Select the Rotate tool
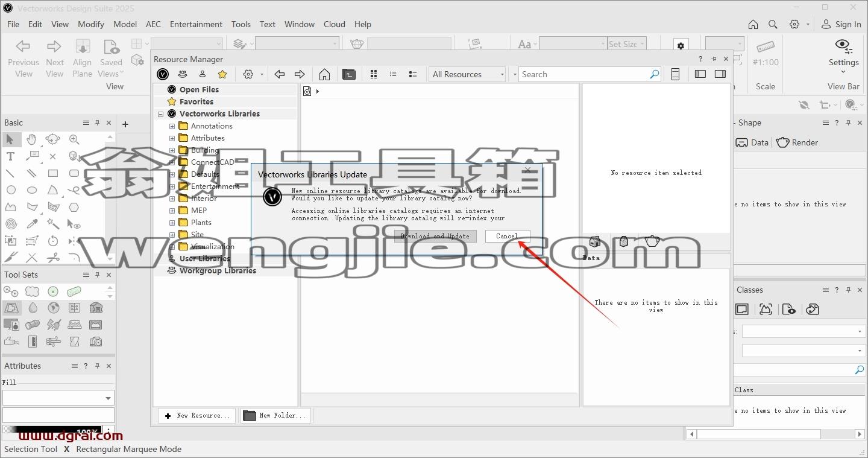Screen dimensions: 868x458 tap(52, 241)
